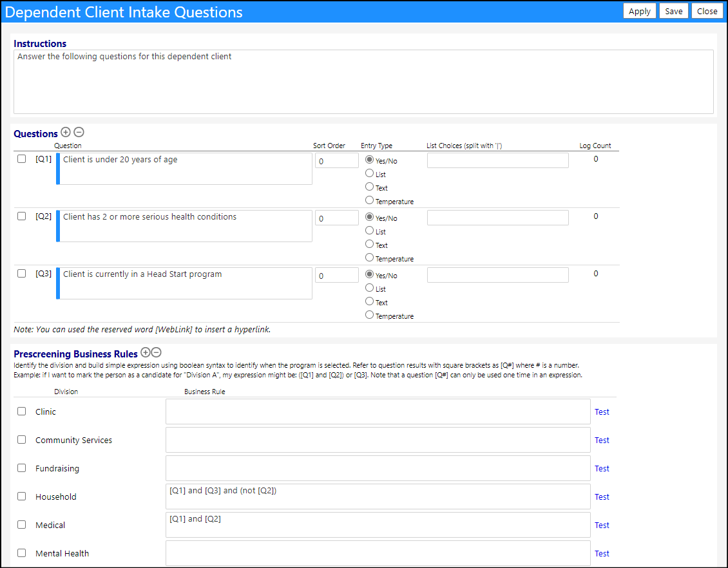Image resolution: width=728 pixels, height=568 pixels.
Task: Select Temperature entry type for Q2
Action: point(370,257)
